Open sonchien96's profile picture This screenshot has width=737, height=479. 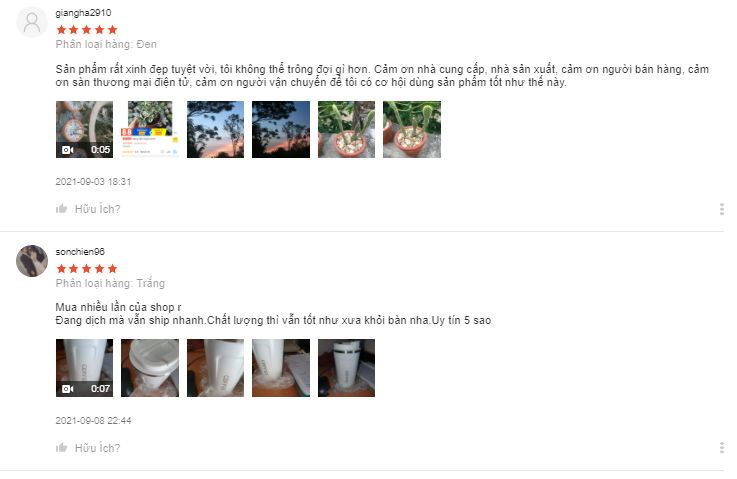pyautogui.click(x=32, y=261)
